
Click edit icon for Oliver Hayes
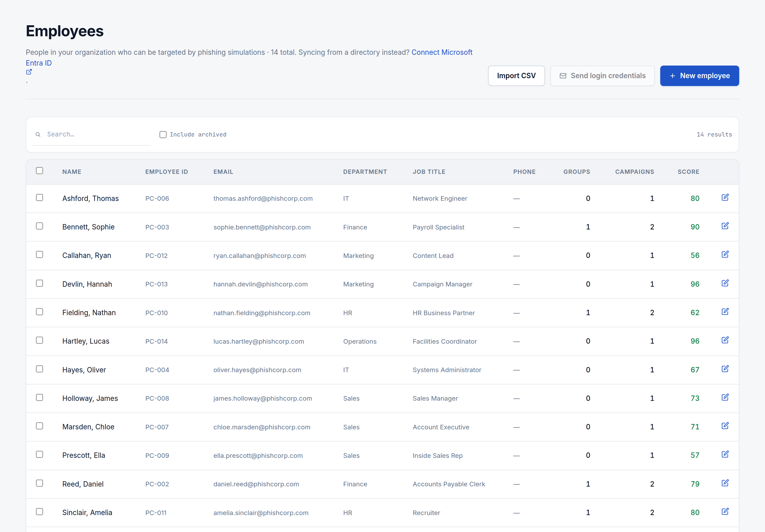725,369
